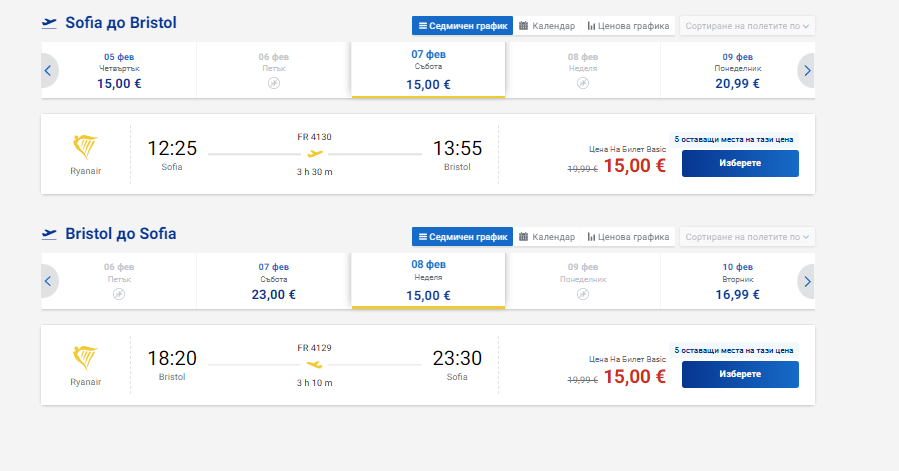Open return Сортиране на полетите по dropdown
Screen dimensions: 899x471
pos(747,237)
